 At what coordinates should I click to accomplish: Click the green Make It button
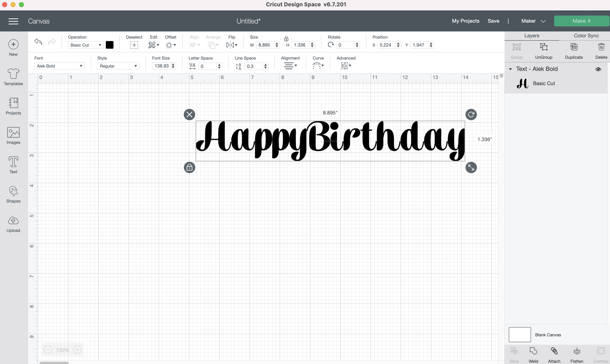point(581,21)
